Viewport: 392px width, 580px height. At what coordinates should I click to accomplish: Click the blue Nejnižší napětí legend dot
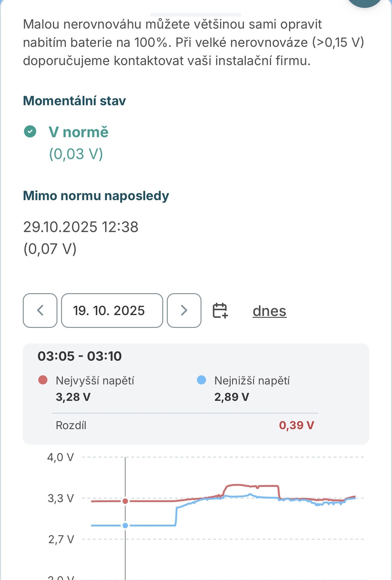(201, 380)
